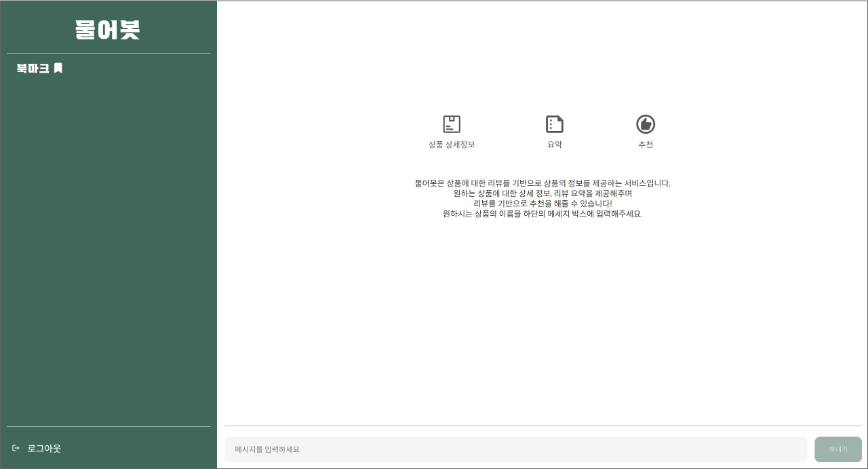Select the 추천 thumbs-up recommendation icon
Screen dimensions: 868x469
[646, 124]
